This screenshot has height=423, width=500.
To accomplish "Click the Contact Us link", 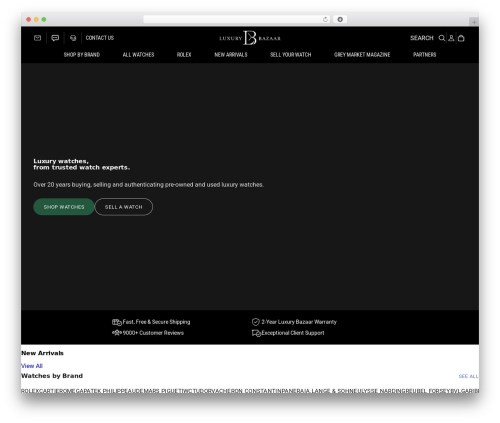I will (100, 38).
